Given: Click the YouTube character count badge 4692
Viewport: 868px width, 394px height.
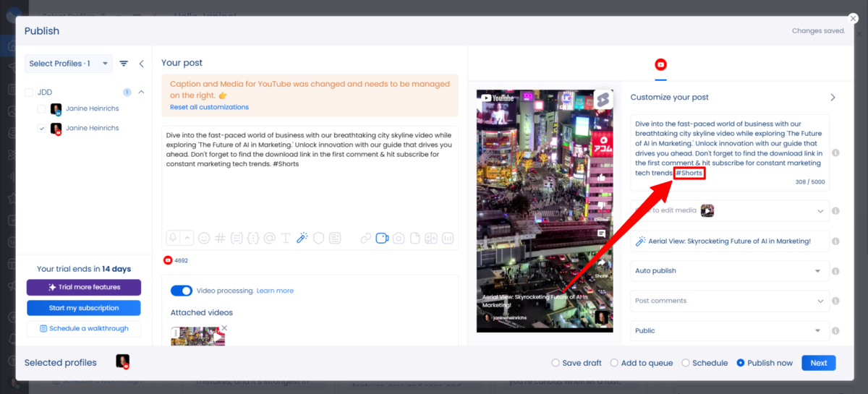Looking at the screenshot, I should [x=176, y=260].
